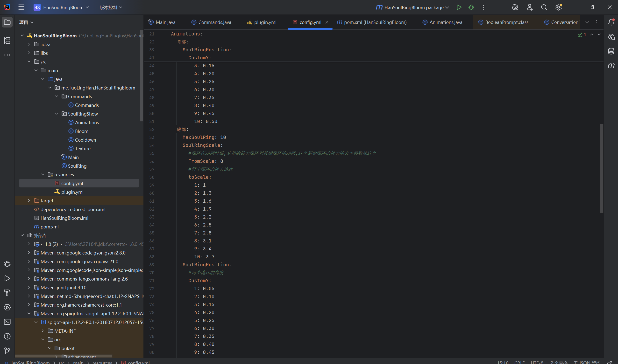This screenshot has width=618, height=364.
Task: Collapse the src folder
Action: [29, 62]
